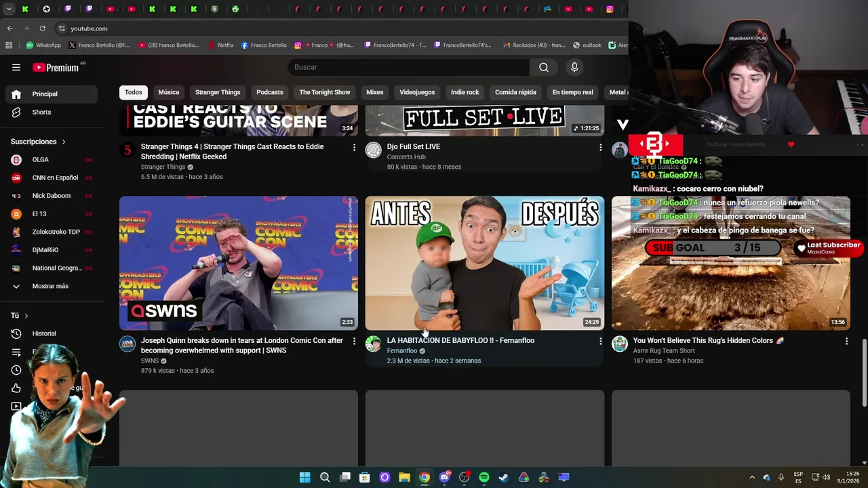Open Shorts from the sidebar
The height and width of the screenshot is (488, 868).
(x=52, y=112)
